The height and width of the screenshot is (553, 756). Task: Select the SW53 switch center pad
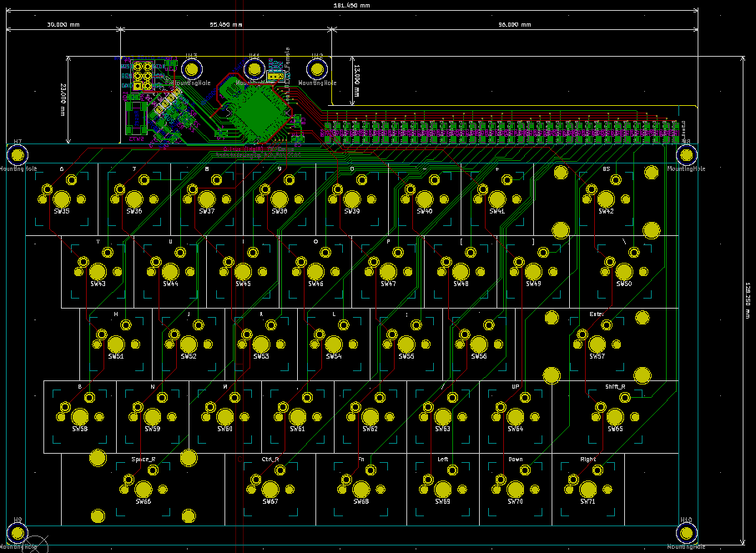point(261,344)
